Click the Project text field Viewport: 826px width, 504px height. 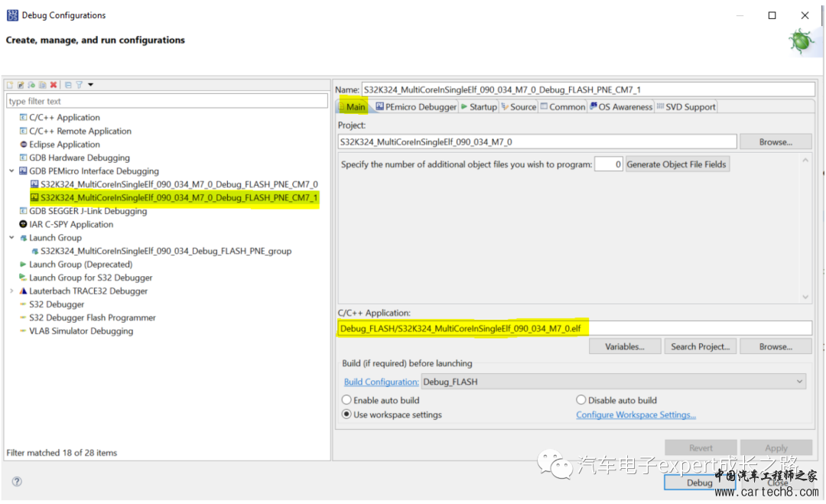tap(537, 141)
